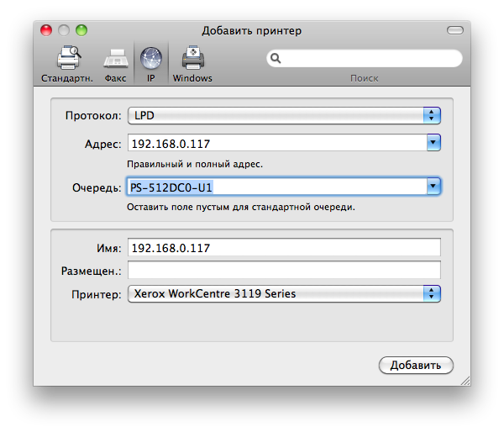Toggle toolbar with the pill button

[x=454, y=30]
